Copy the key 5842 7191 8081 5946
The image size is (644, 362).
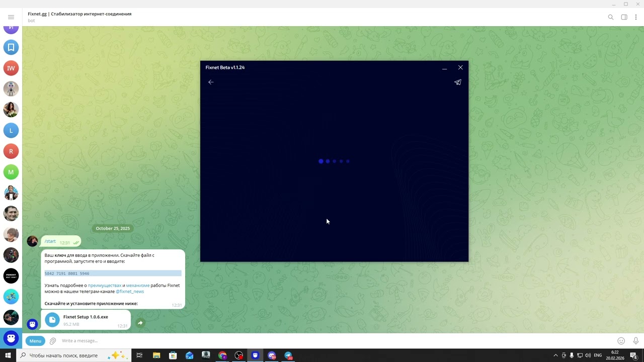(67, 274)
